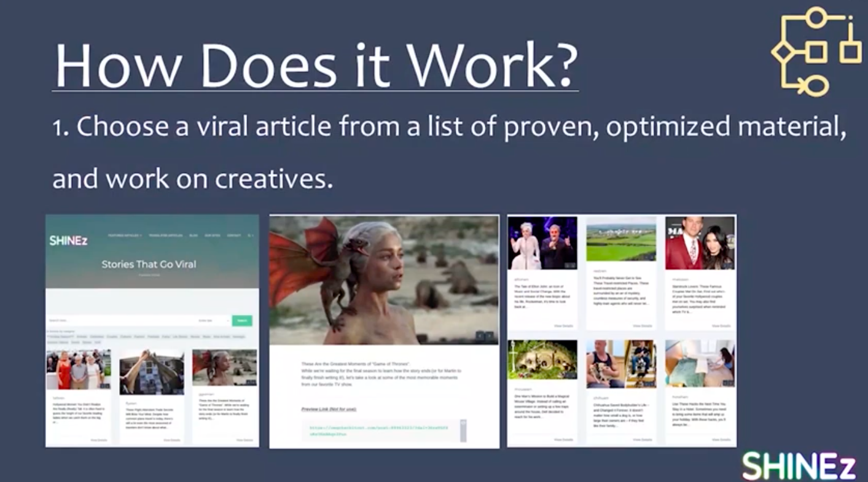
Task: Click the These Are the Greatest Moments description text
Action: click(x=381, y=374)
